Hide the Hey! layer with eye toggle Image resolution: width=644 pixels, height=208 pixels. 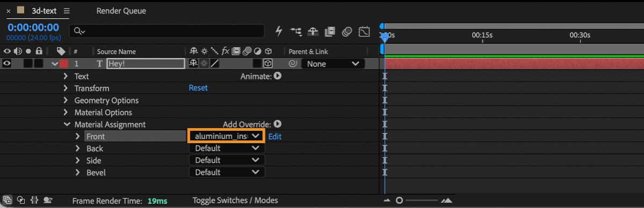tap(7, 64)
